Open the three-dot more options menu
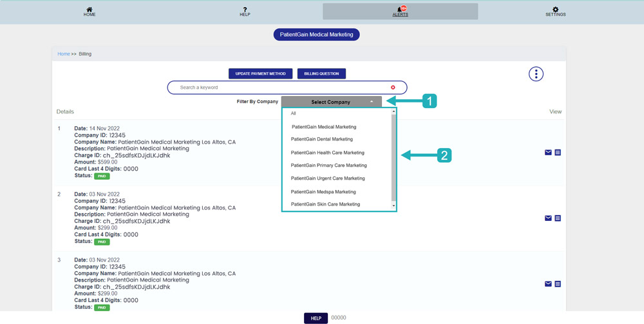This screenshot has height=324, width=644. [536, 74]
